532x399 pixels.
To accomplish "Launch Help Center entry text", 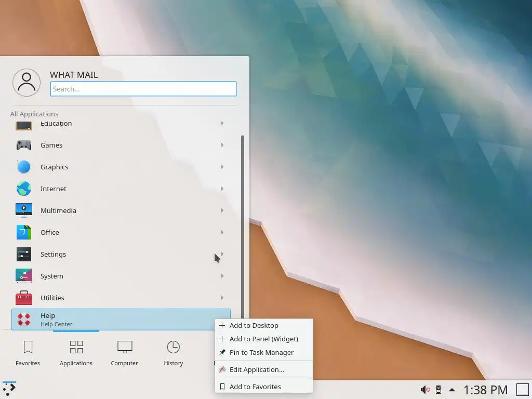I will pos(56,324).
